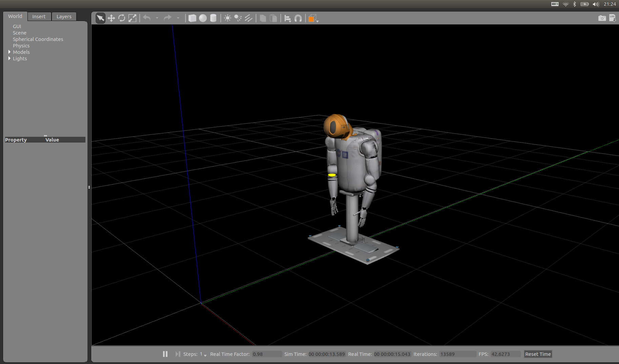619x364 pixels.
Task: Click the undo arrow icon
Action: click(x=147, y=18)
